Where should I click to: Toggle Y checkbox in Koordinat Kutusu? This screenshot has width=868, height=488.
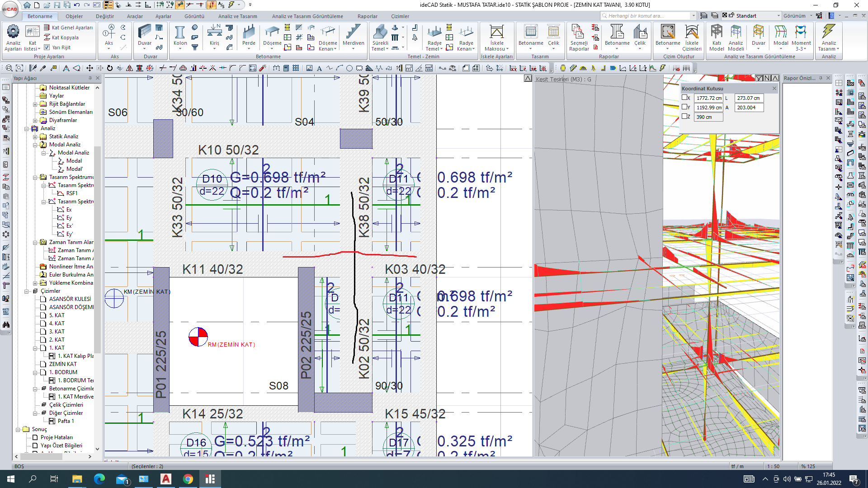[x=684, y=107]
